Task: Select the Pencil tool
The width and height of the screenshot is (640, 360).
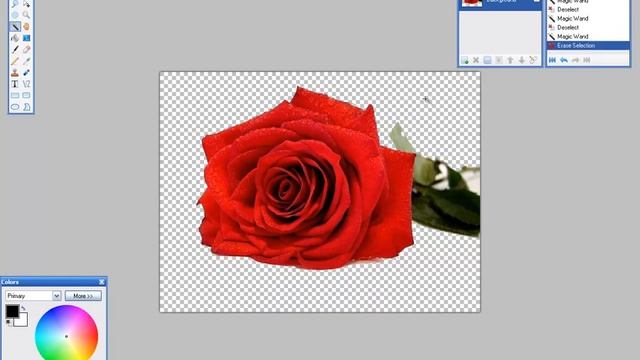Action: click(x=15, y=61)
